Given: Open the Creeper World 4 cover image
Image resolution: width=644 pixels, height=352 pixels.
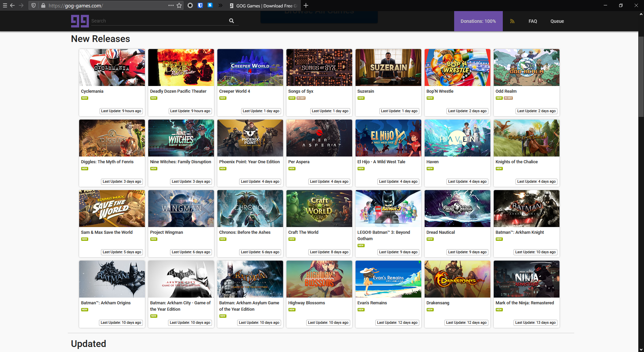Looking at the screenshot, I should [250, 68].
